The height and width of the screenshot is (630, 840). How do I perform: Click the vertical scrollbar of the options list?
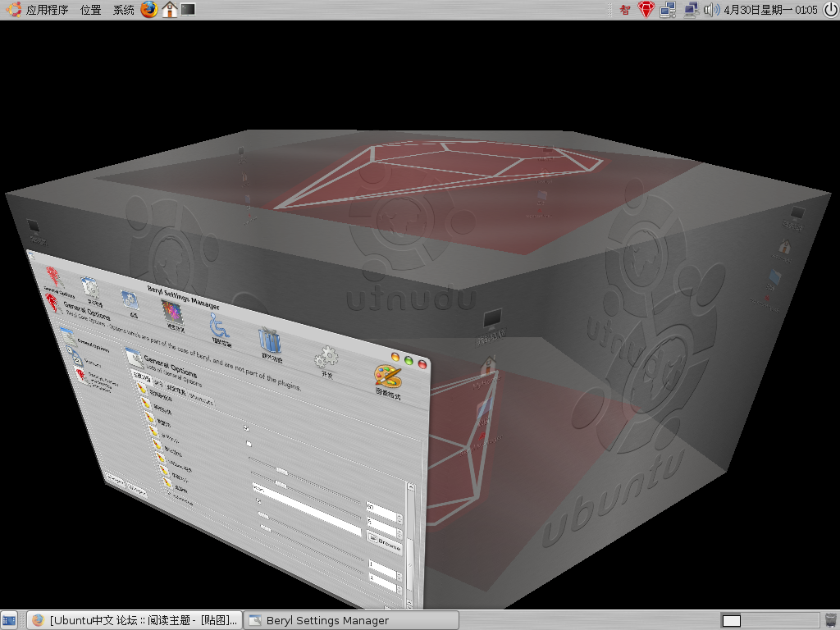point(410,546)
